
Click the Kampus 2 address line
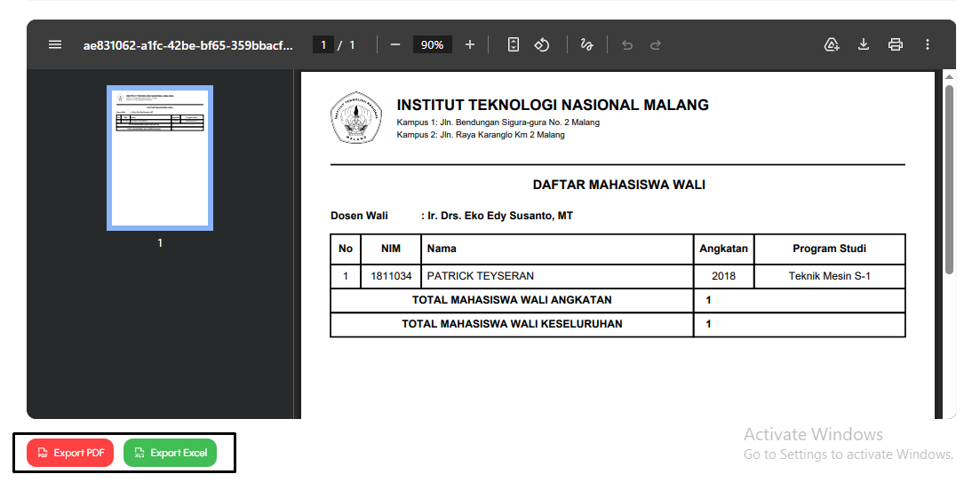(x=481, y=135)
